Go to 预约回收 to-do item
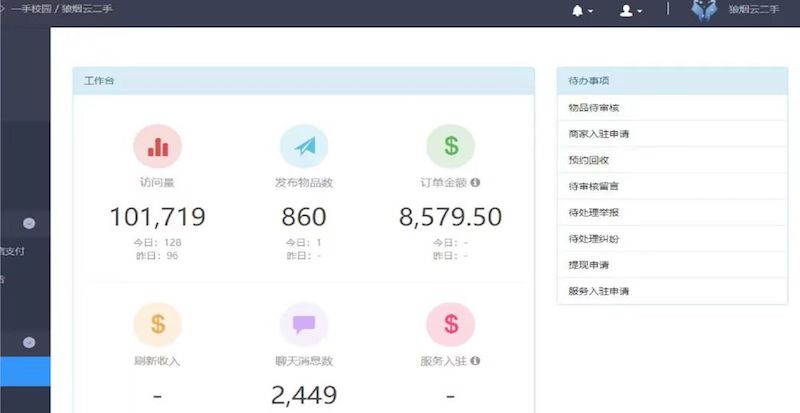Screen dimensions: 800x413 589,159
